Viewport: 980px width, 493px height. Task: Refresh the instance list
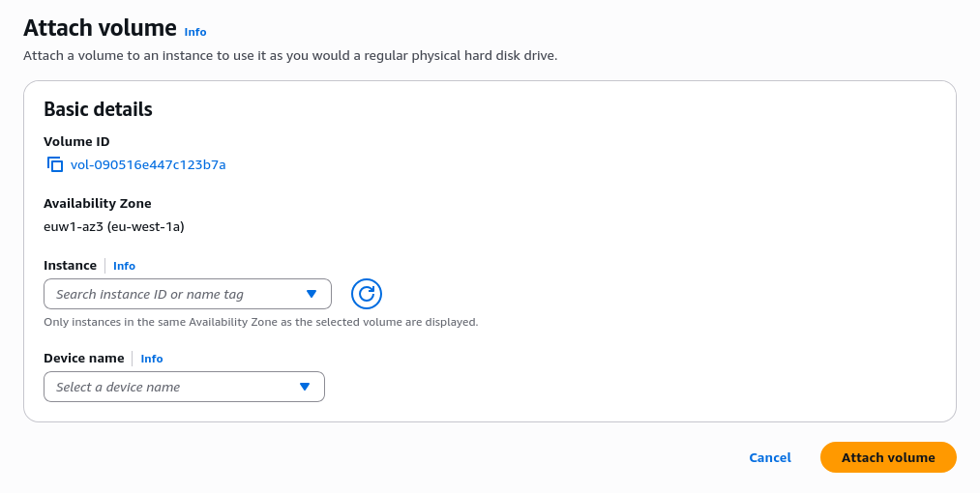[x=367, y=294]
